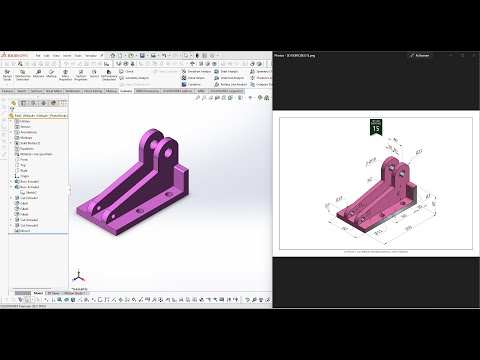Rebuild the model with traffic light icon

tap(197, 55)
